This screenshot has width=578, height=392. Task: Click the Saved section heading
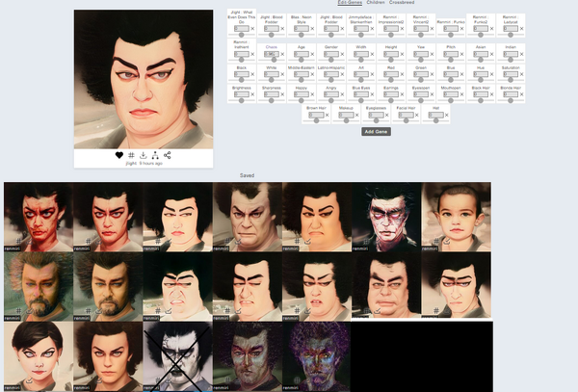pyautogui.click(x=247, y=175)
